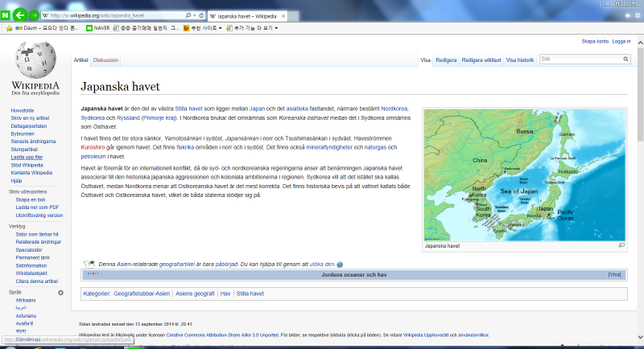644x349 pixels.
Task: Click the Wikipedia globe logo
Action: coord(35,62)
